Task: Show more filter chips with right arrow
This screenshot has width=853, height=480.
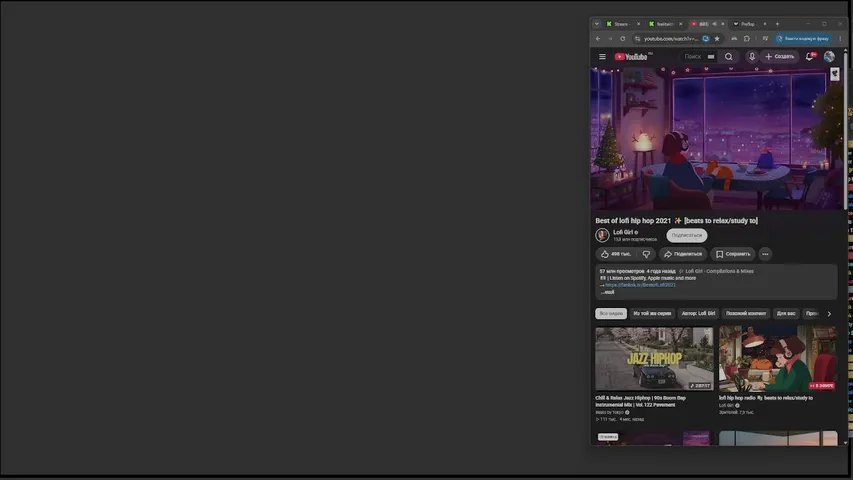Action: coord(829,313)
